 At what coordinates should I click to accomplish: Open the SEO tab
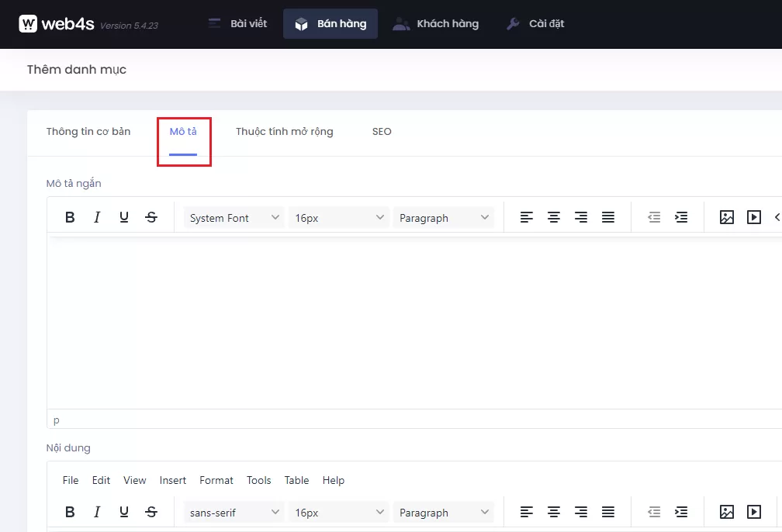coord(382,132)
